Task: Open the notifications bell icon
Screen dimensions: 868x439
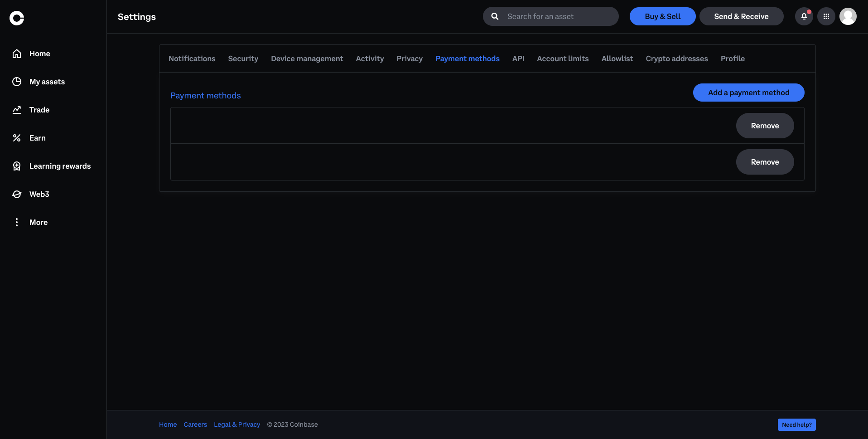Action: coord(804,16)
